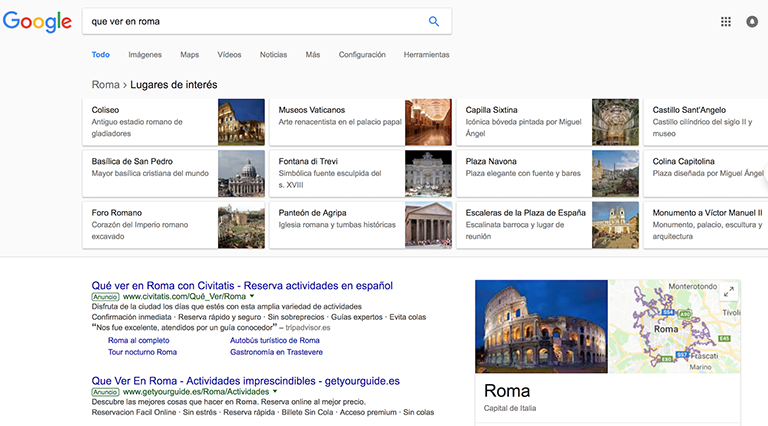Image resolution: width=768 pixels, height=426 pixels.
Task: Click the Coliseo thumbnail image
Action: (x=241, y=122)
